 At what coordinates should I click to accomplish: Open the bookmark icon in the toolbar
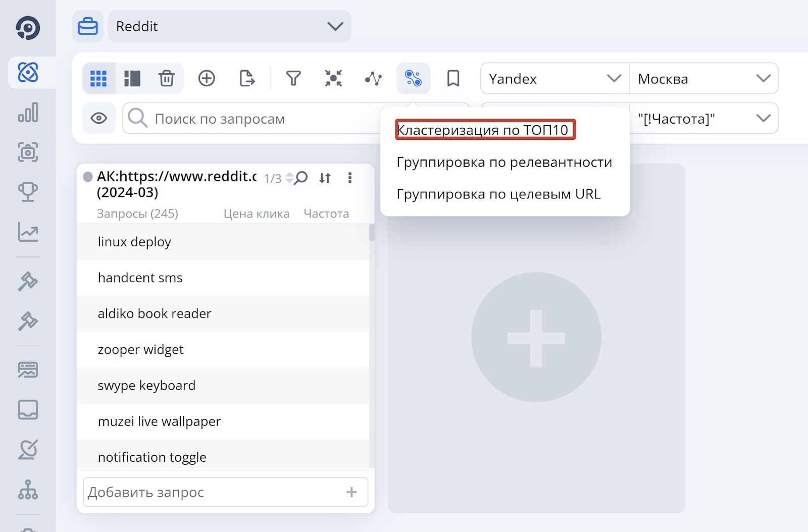(452, 78)
